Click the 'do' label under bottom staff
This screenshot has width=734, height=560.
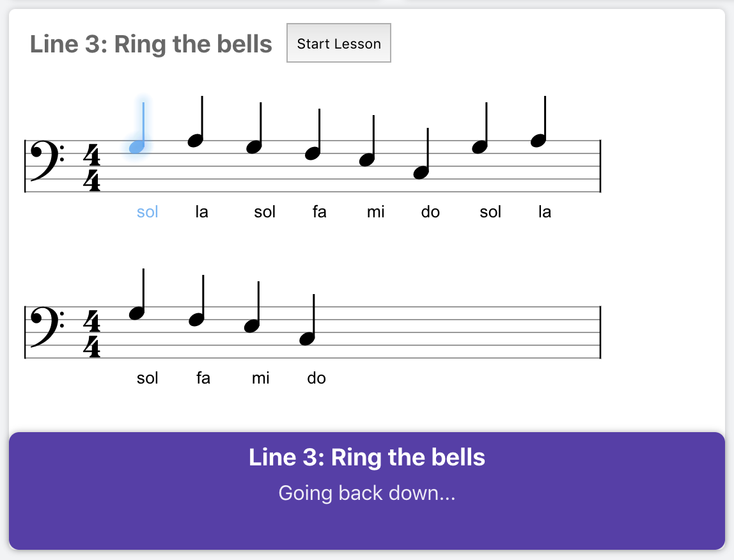(x=316, y=378)
